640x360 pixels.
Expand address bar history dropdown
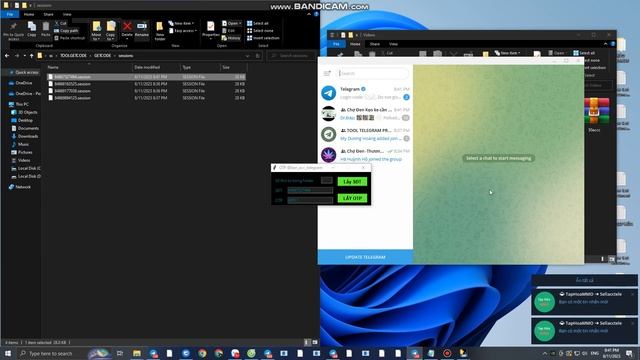click(247, 56)
